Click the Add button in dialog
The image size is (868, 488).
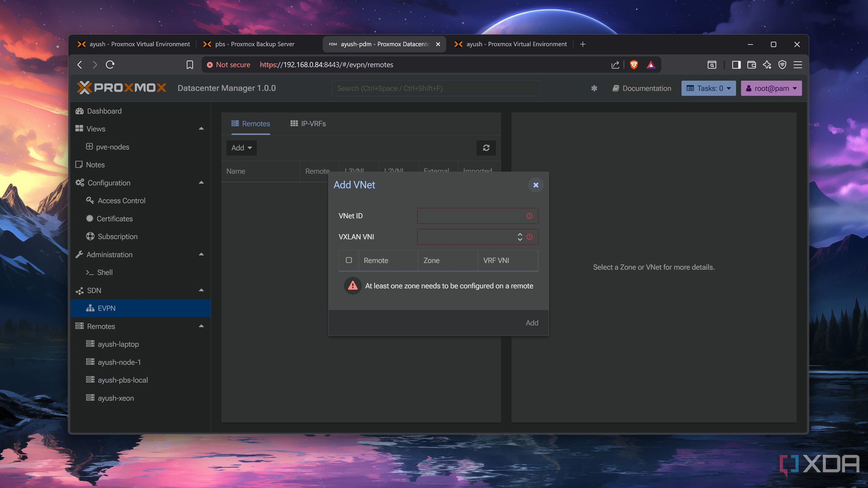click(532, 323)
